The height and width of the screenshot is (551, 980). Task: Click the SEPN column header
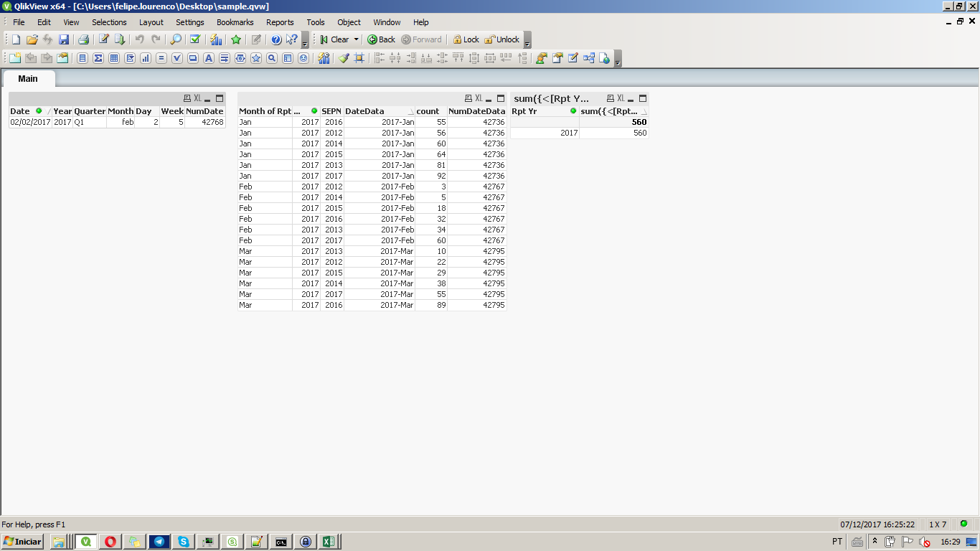(x=331, y=111)
